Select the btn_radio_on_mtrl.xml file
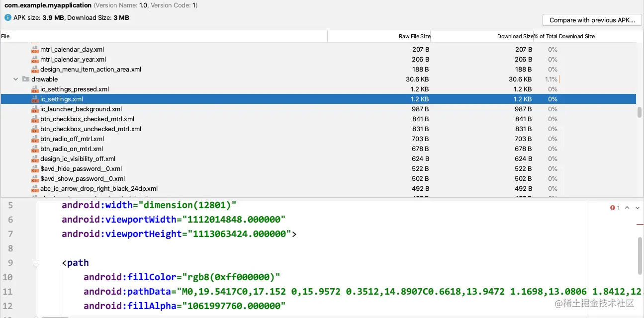644x318 pixels. pyautogui.click(x=72, y=149)
